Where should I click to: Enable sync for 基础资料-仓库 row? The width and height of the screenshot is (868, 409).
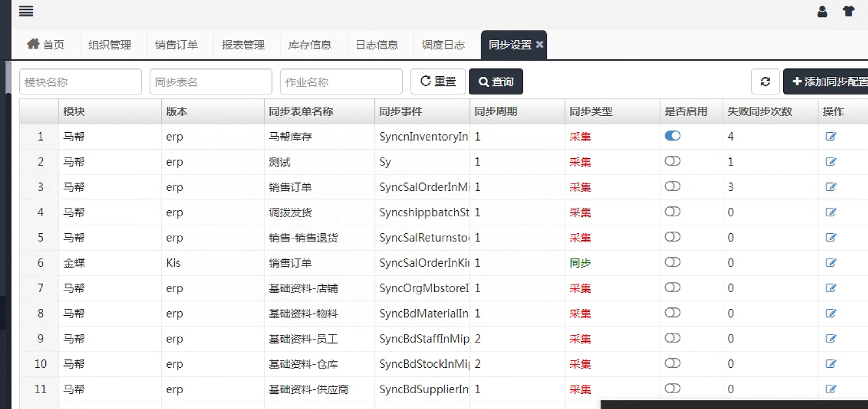(672, 363)
